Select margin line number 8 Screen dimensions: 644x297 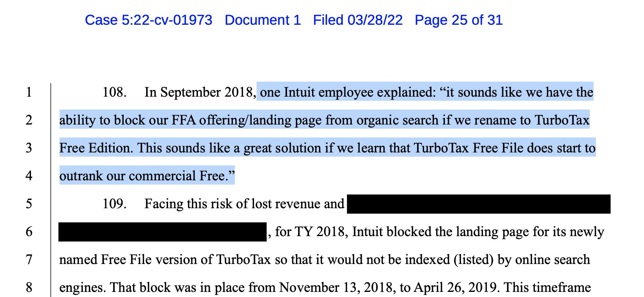tap(29, 288)
